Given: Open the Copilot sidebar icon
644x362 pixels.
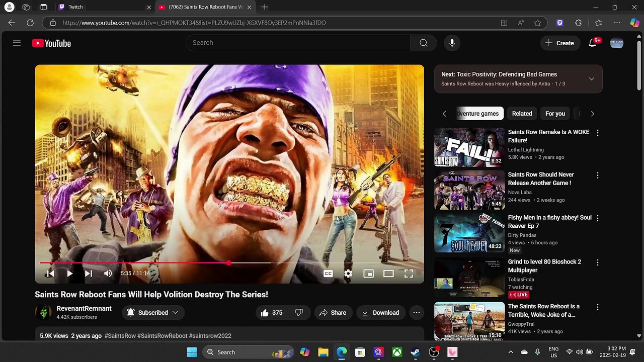Looking at the screenshot, I should [635, 23].
